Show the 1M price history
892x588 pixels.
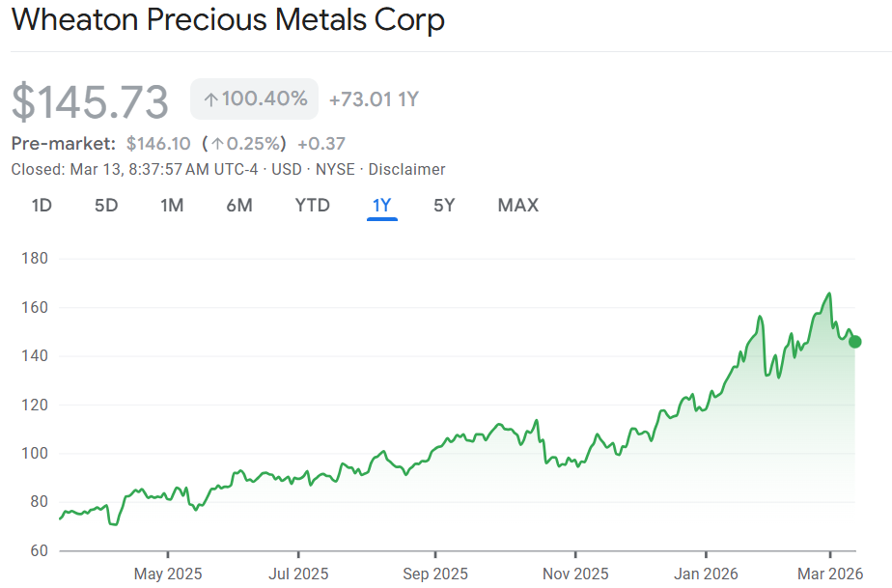pyautogui.click(x=172, y=205)
